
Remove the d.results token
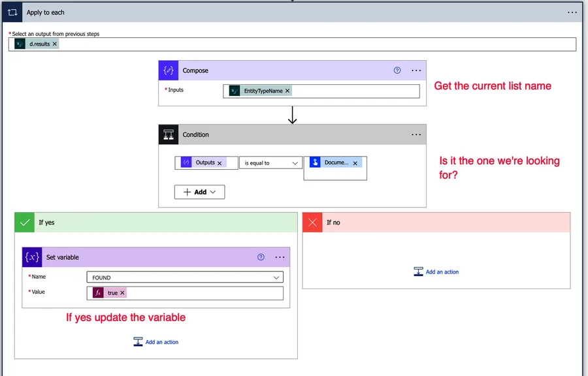[x=55, y=44]
